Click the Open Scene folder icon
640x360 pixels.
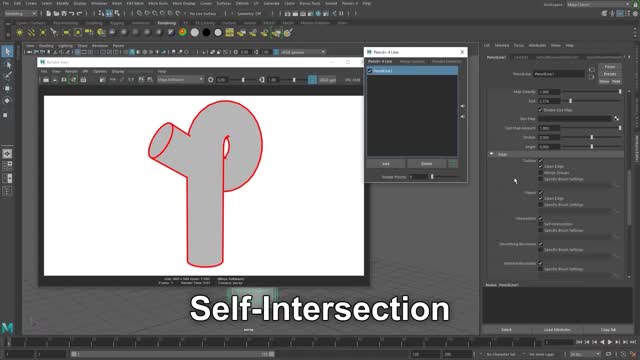pyautogui.click(x=56, y=13)
